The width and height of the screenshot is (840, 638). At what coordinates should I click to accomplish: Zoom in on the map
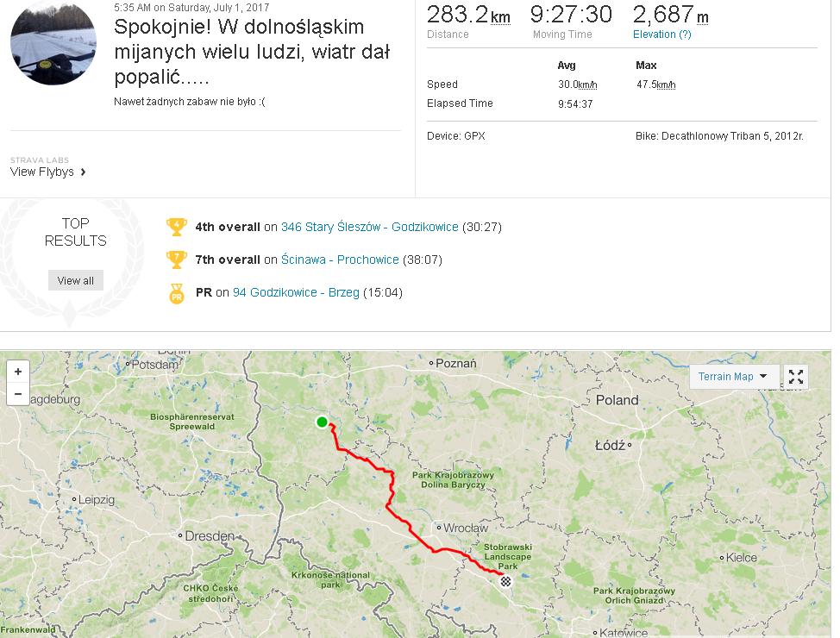17,372
